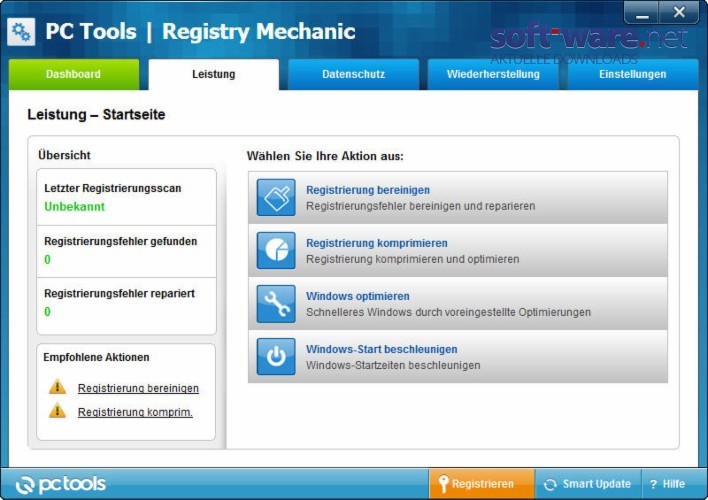This screenshot has height=500, width=708.
Task: Click the warning icon beside Registrierung komprim. link
Action: click(57, 411)
